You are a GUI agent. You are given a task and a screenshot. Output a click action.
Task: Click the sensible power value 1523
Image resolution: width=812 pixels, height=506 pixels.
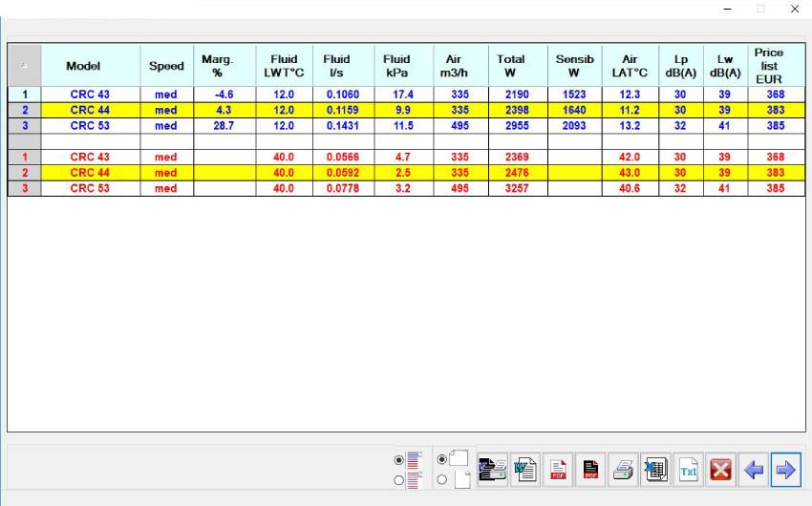(574, 95)
